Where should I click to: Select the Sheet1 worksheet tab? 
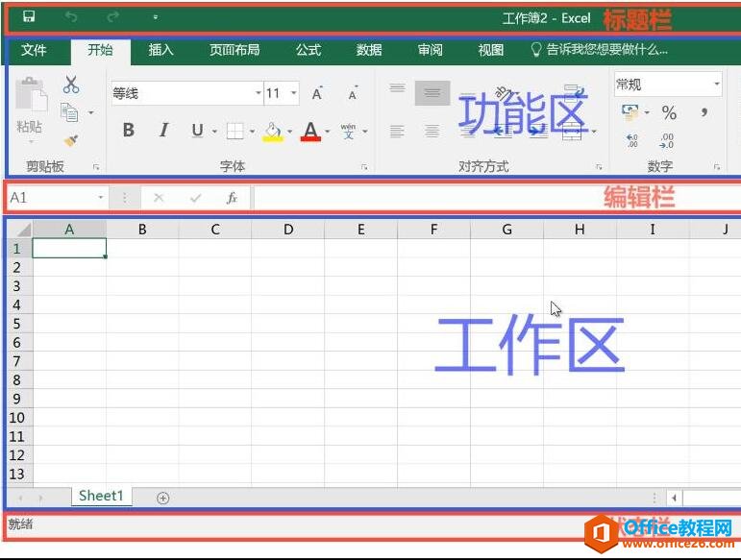point(101,497)
